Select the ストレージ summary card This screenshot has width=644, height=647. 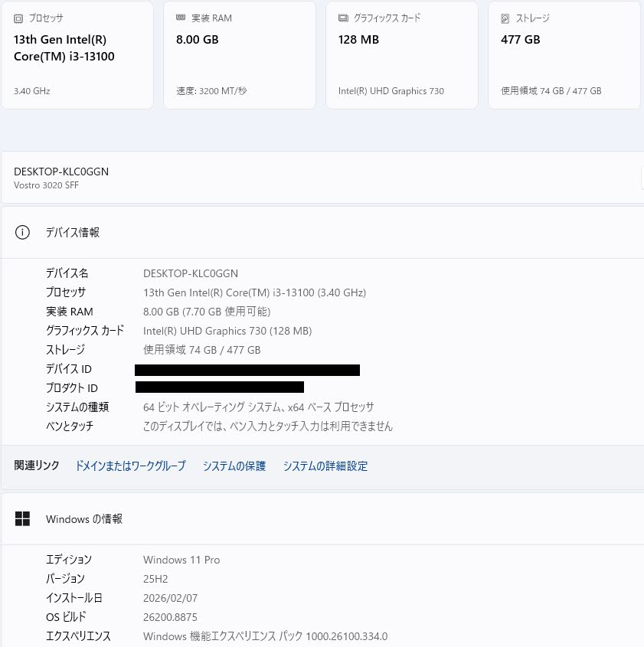click(x=564, y=55)
